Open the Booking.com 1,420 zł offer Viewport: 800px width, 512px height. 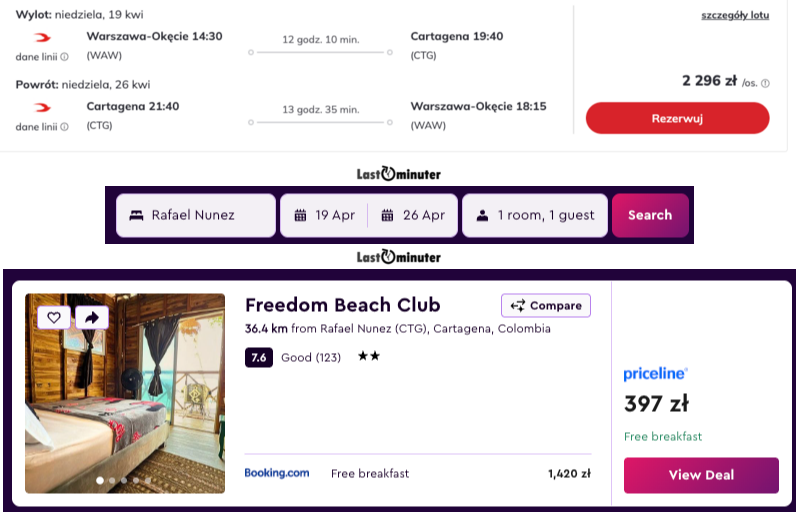(x=418, y=473)
